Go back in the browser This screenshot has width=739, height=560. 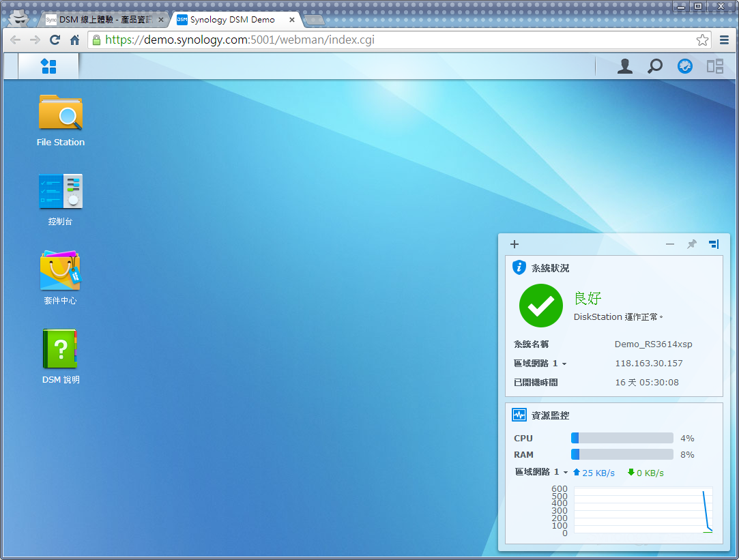(15, 40)
